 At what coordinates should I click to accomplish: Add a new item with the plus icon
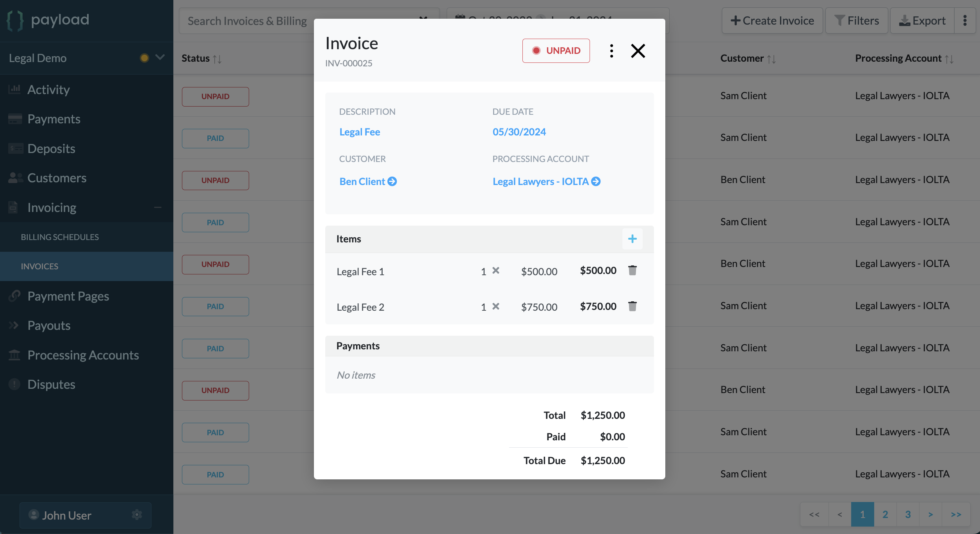point(632,239)
